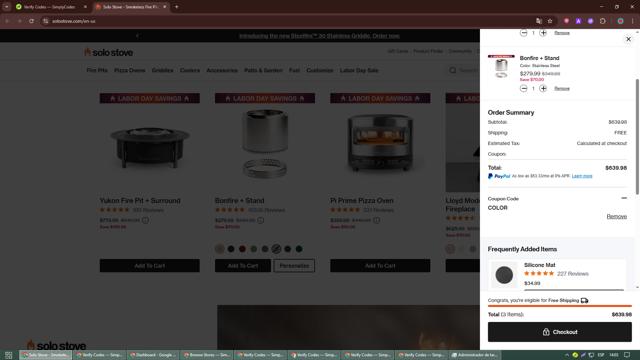Open the Patio & Garden menu
Image resolution: width=640 pixels, height=360 pixels.
tap(263, 70)
